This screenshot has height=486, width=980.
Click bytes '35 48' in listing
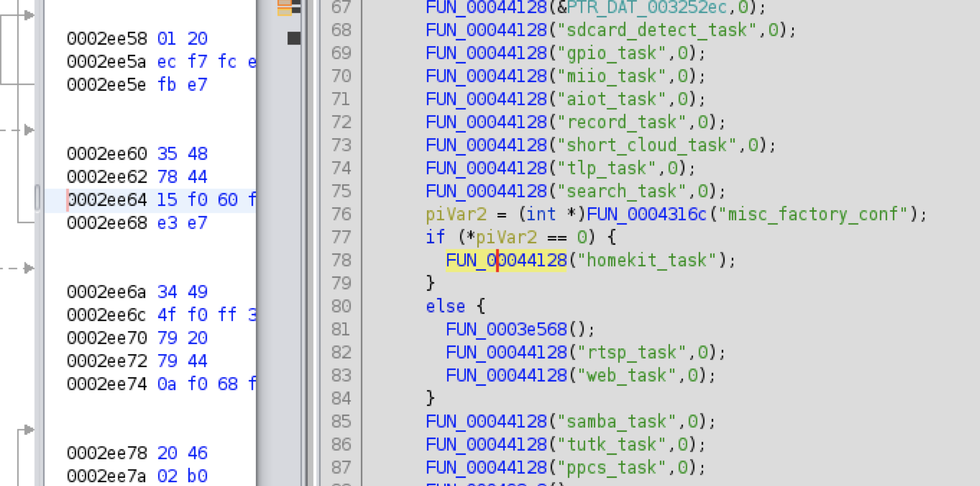pyautogui.click(x=182, y=153)
